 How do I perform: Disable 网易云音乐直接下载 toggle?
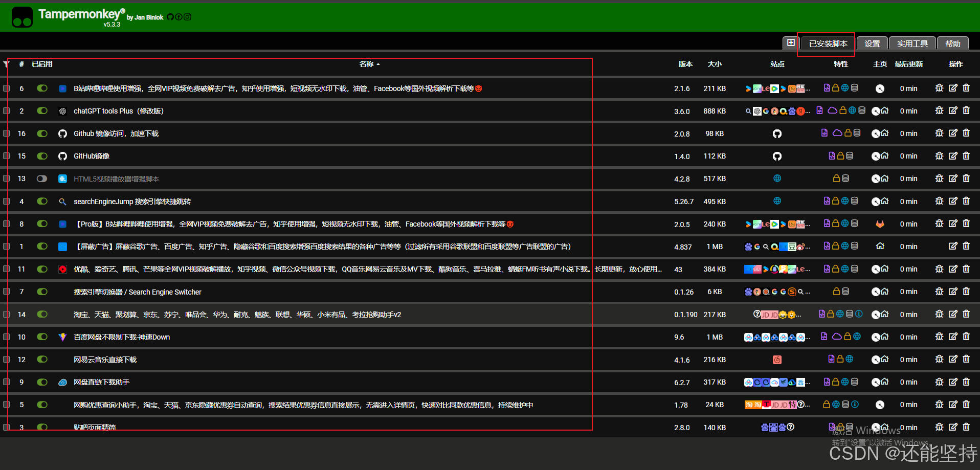[42, 359]
